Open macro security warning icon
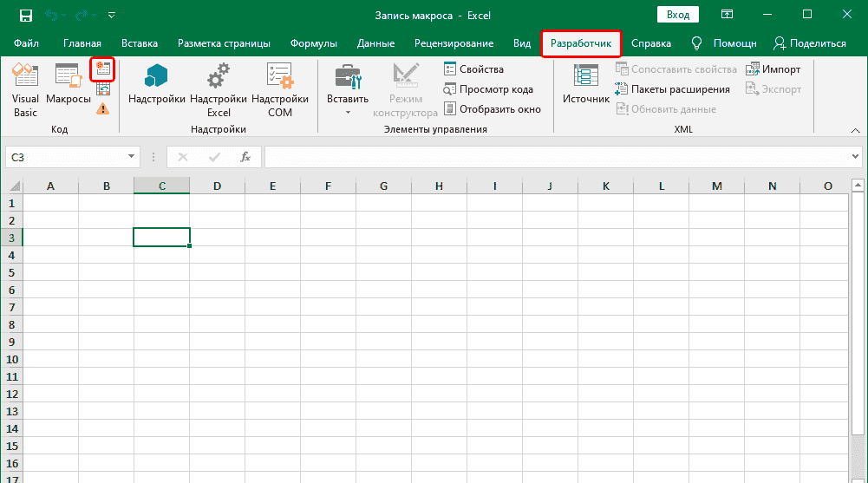868x483 pixels. tap(103, 108)
